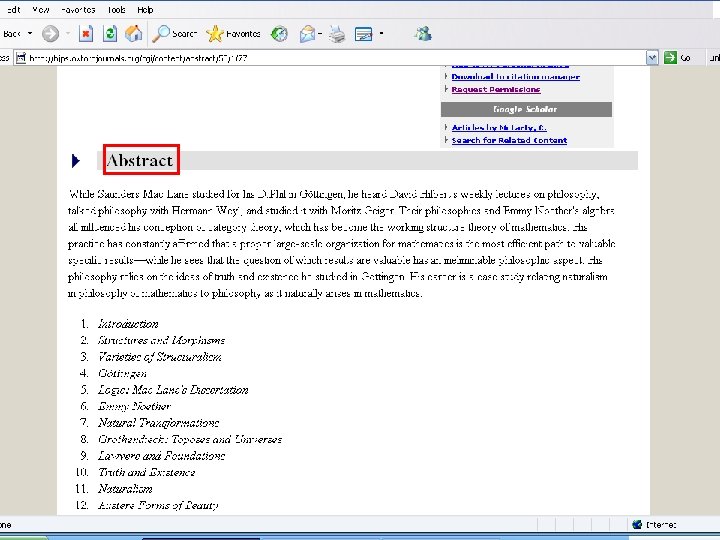Click contents item Grothendieck: Toposes and Universes
This screenshot has width=720, height=540.
click(x=190, y=439)
